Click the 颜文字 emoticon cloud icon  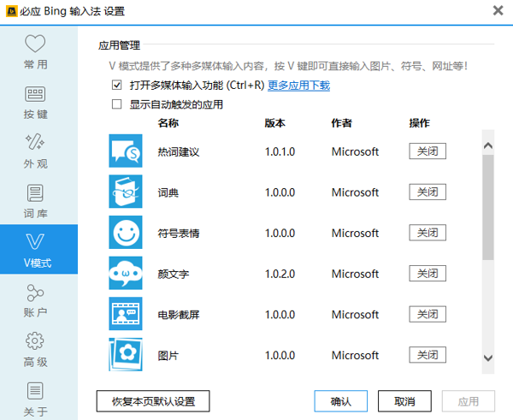pyautogui.click(x=126, y=274)
